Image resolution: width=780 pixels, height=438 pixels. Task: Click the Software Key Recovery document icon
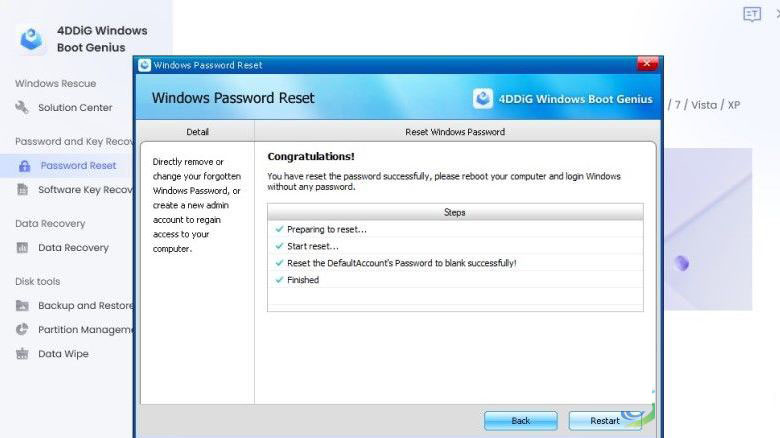pyautogui.click(x=22, y=190)
